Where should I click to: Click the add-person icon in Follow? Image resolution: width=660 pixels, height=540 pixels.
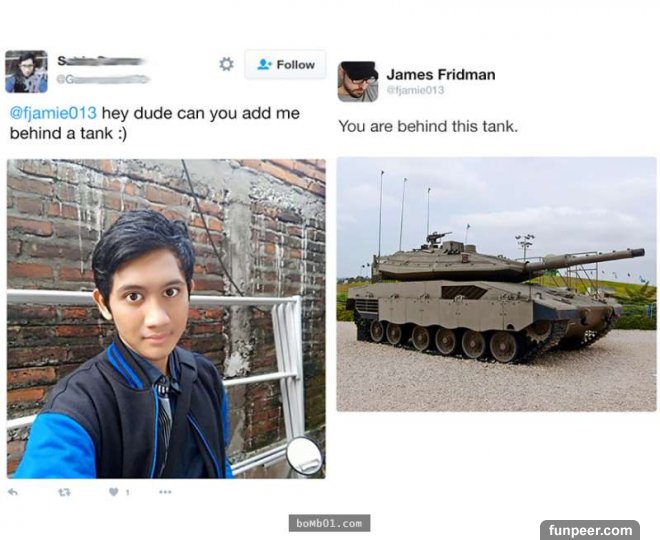click(x=264, y=64)
